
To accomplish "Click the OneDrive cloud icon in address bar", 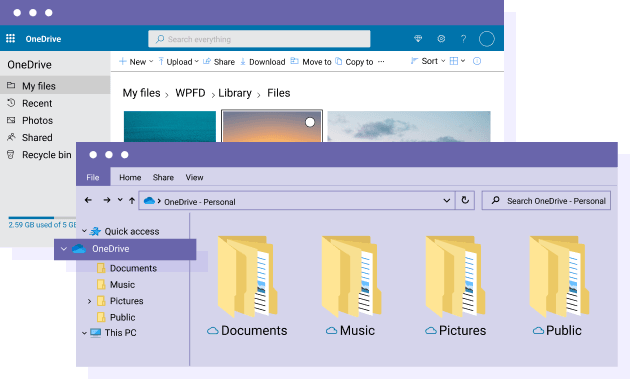I will tap(149, 200).
